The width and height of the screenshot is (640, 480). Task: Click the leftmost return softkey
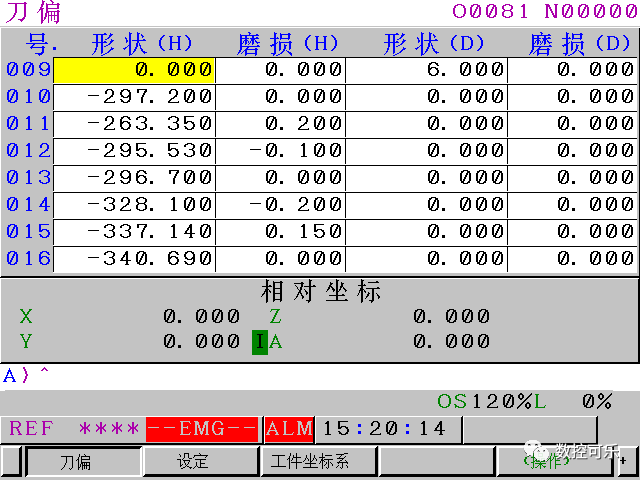point(11,462)
